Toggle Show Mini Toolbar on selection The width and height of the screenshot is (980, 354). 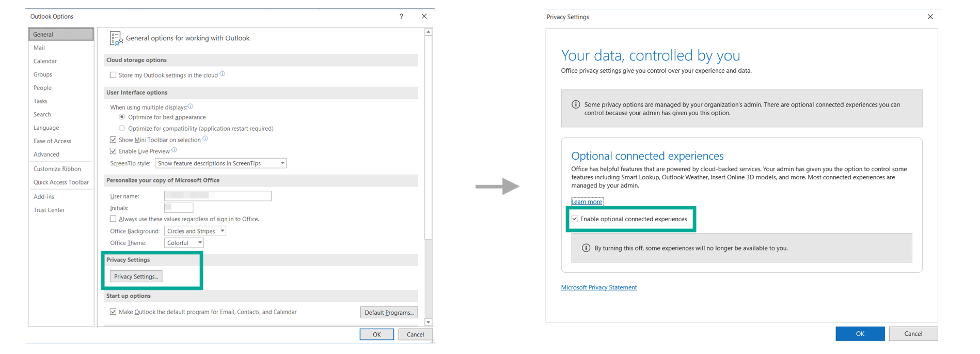(113, 140)
